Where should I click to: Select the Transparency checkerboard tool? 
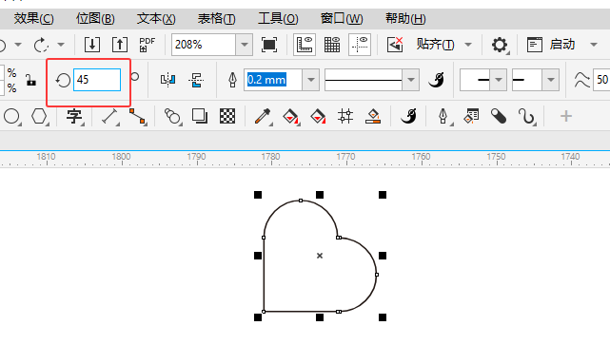coord(227,116)
